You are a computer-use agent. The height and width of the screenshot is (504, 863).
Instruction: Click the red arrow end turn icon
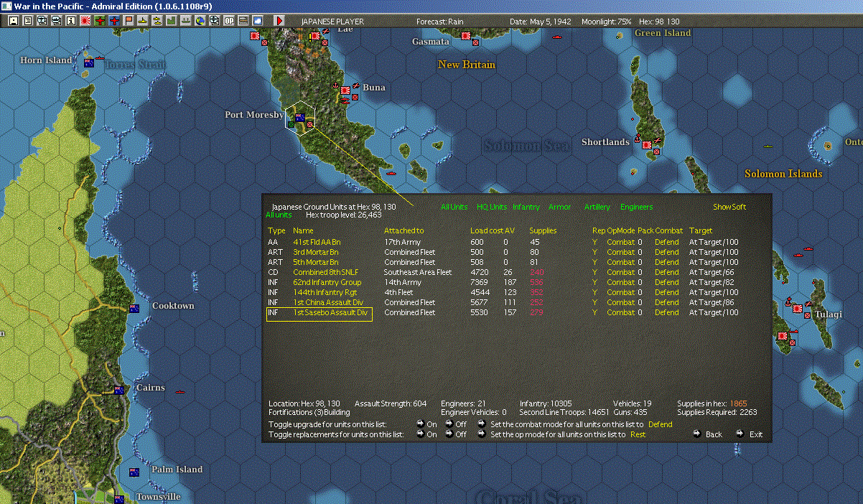pyautogui.click(x=280, y=21)
